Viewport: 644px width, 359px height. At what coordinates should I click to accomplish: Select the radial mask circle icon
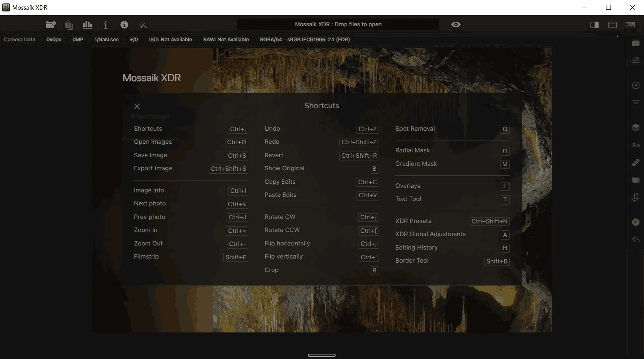click(636, 85)
